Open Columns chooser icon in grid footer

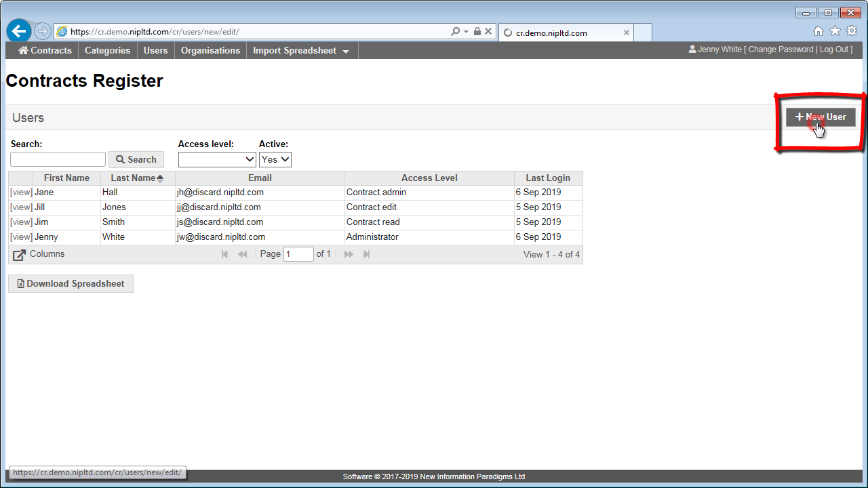[20, 255]
